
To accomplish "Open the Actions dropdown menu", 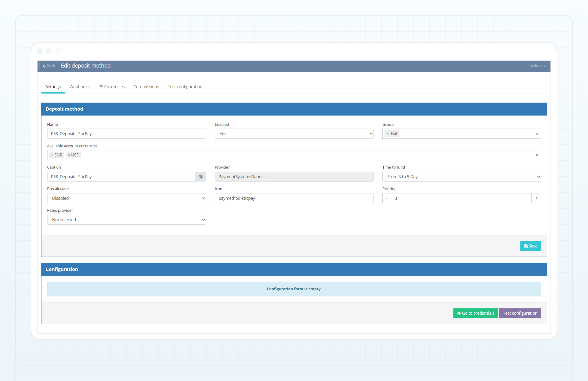I will [537, 66].
